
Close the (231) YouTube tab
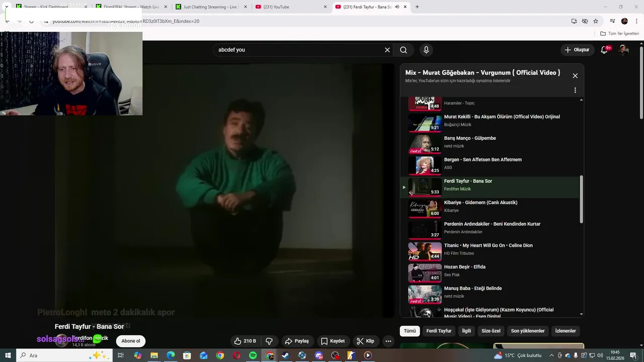(325, 7)
